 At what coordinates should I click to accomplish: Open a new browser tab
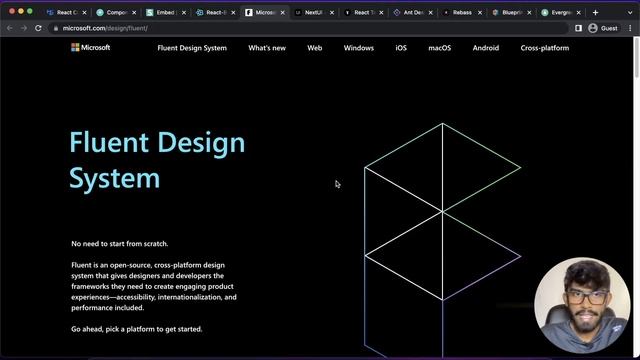click(x=596, y=13)
